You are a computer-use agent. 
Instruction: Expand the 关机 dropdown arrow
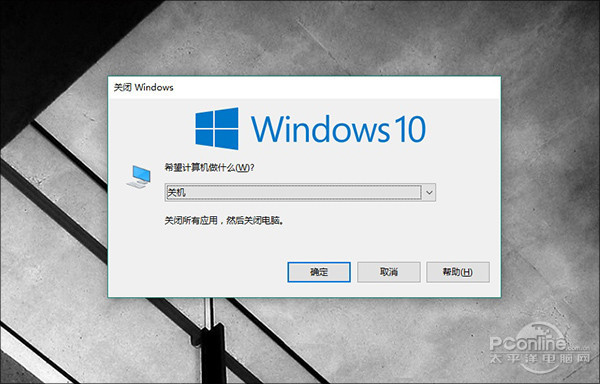point(429,193)
